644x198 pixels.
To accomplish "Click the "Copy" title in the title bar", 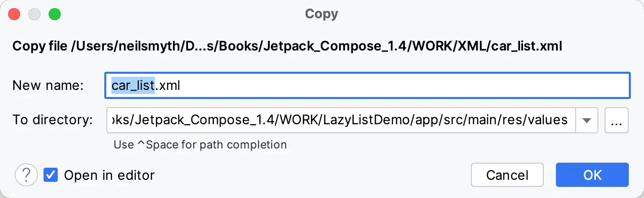I will click(x=321, y=14).
